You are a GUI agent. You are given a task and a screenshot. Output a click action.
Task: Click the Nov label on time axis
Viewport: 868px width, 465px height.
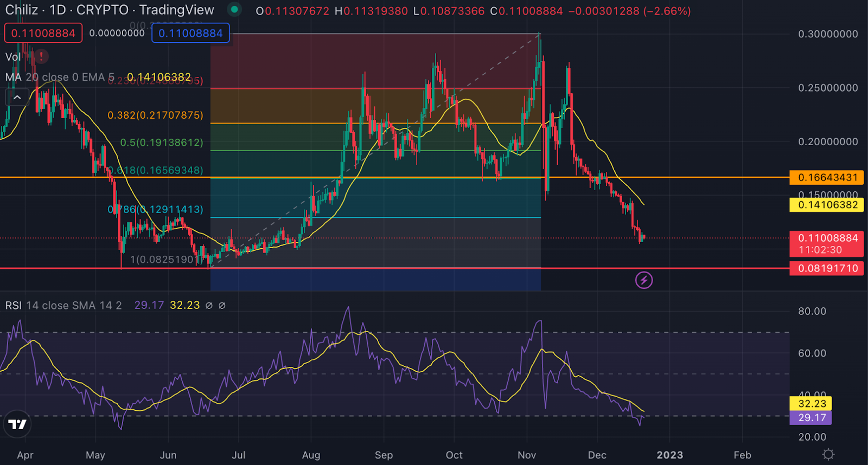click(x=527, y=455)
